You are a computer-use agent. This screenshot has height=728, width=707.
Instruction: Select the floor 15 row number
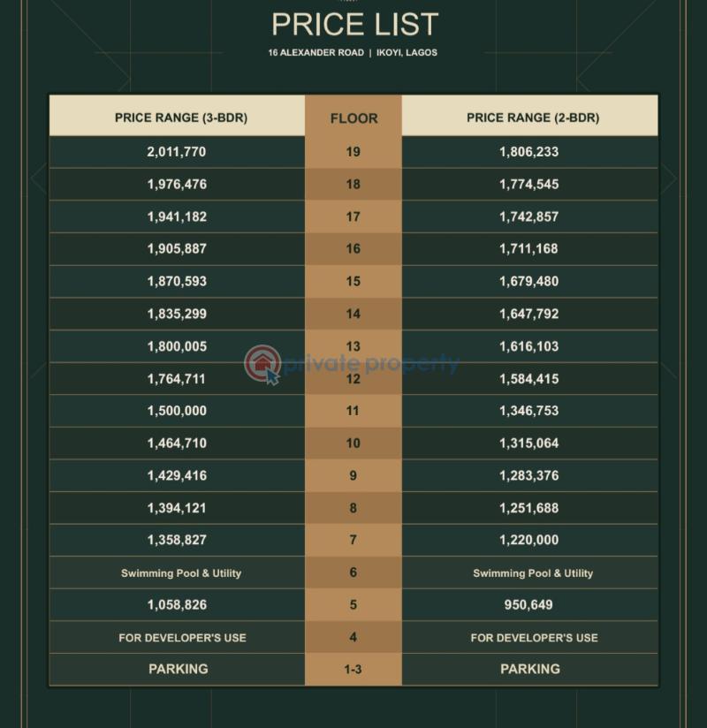coord(353,281)
